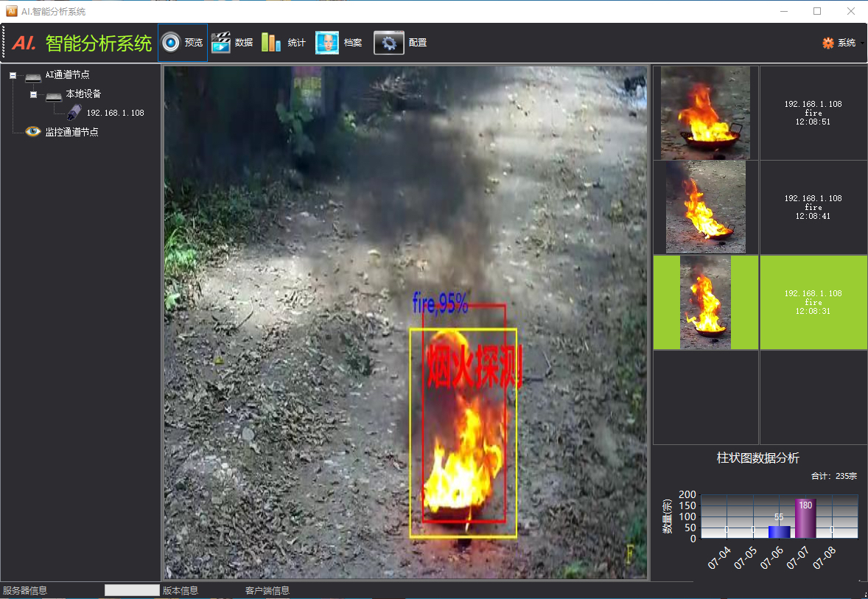868x599 pixels.
Task: Open the 数据 clapperboard icon
Action: 220,43
